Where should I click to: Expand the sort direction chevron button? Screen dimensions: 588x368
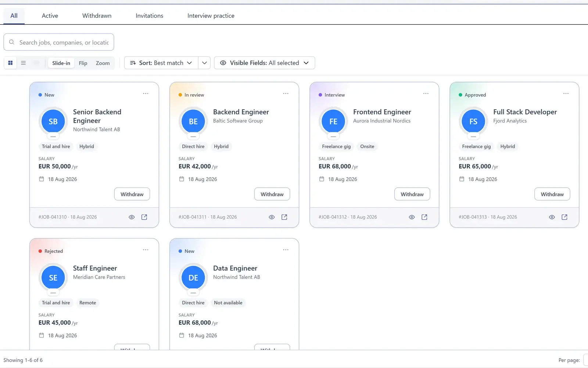point(204,63)
